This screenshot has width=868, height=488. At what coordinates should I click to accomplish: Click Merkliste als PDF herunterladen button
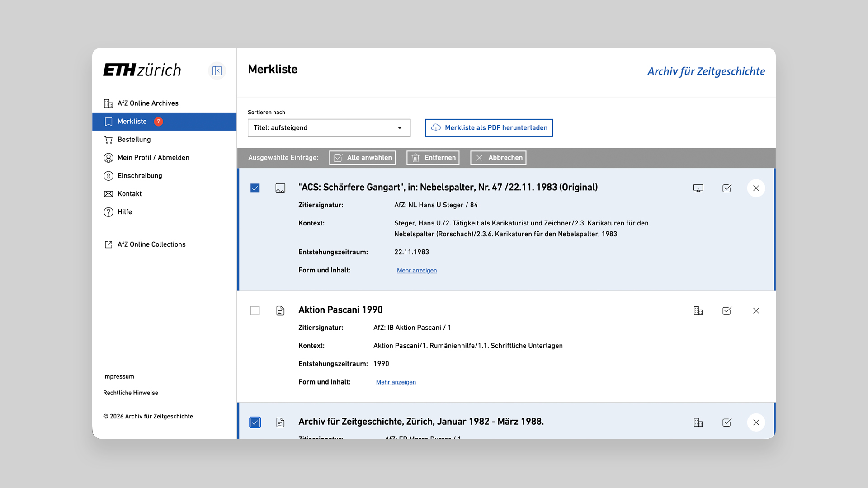(x=489, y=128)
